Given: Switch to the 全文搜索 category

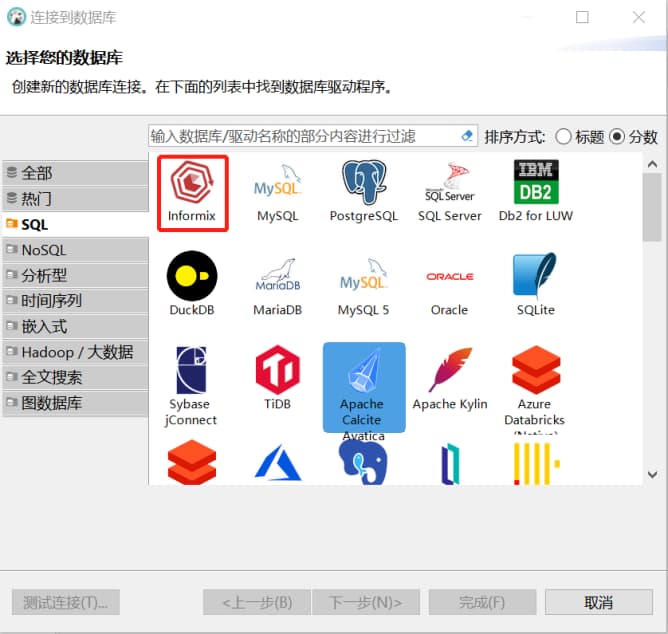Looking at the screenshot, I should click(75, 378).
